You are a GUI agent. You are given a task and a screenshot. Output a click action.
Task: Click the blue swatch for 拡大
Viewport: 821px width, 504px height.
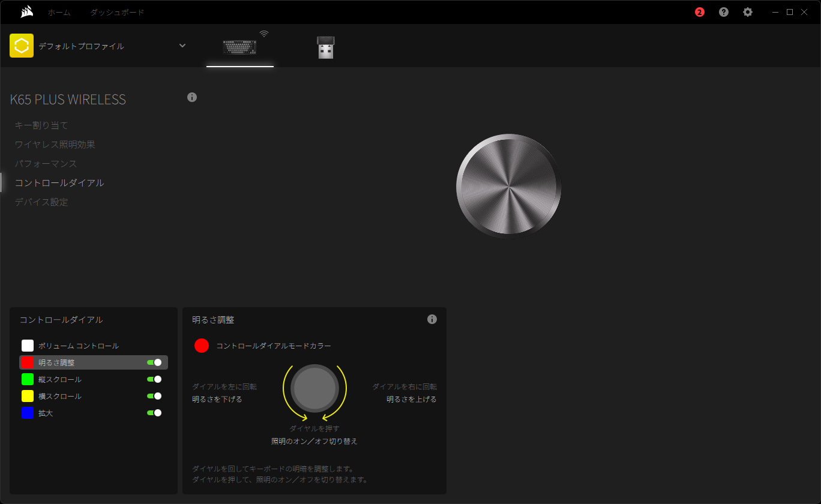28,413
